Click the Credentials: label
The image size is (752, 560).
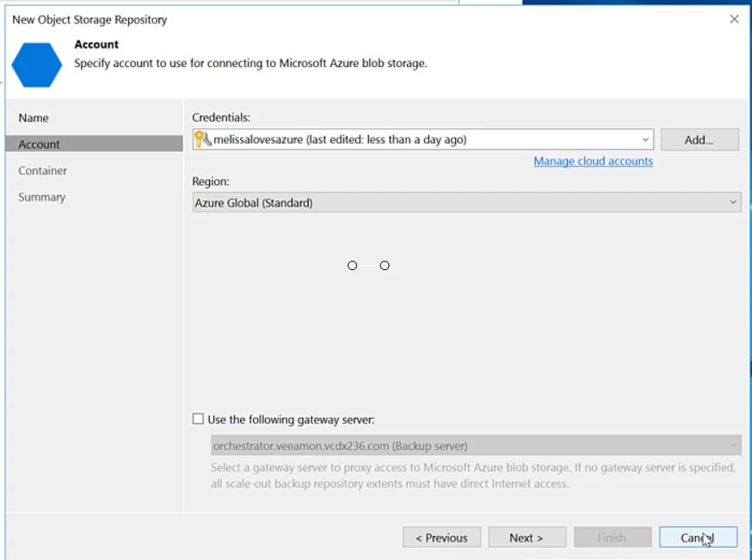221,118
